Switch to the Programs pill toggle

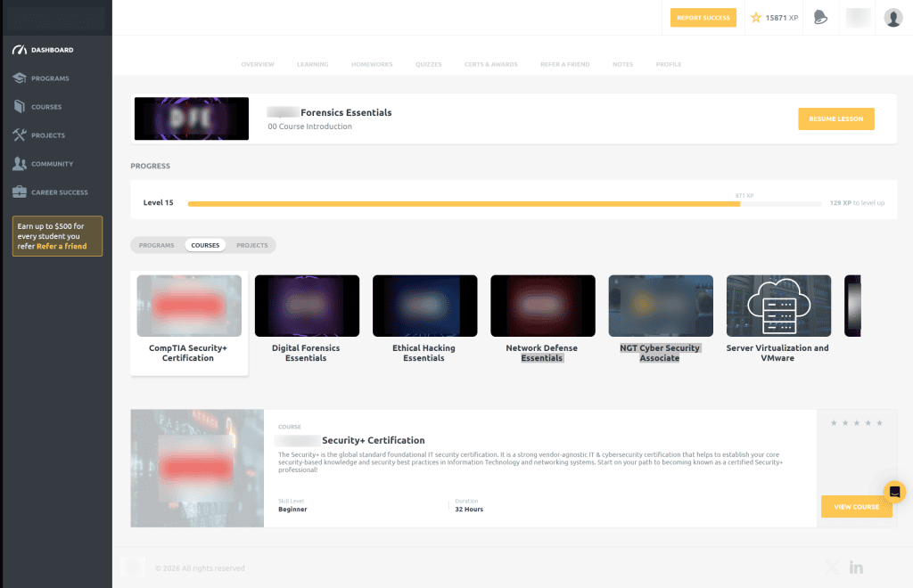(x=157, y=245)
